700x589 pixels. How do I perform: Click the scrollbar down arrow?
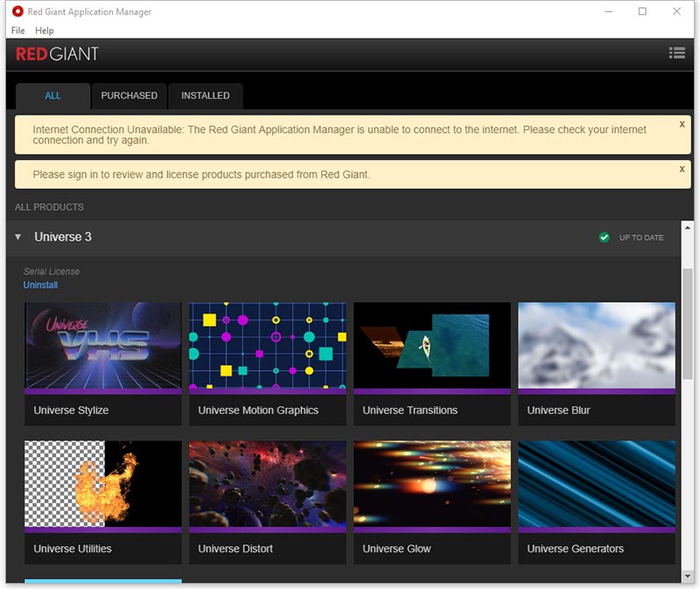pyautogui.click(x=688, y=576)
